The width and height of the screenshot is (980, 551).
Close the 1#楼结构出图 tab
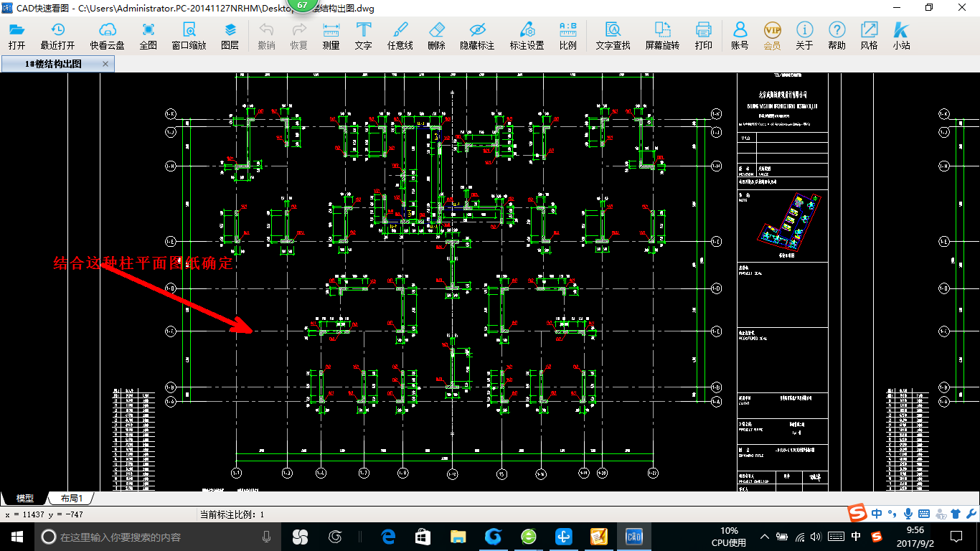tap(105, 64)
